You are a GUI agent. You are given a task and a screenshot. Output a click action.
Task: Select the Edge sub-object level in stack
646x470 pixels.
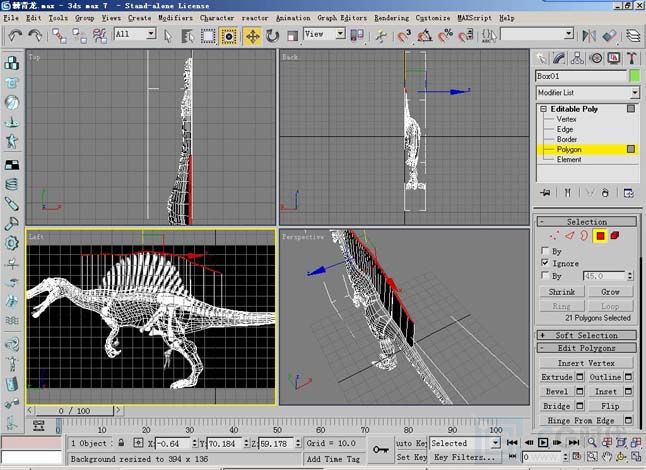click(564, 129)
